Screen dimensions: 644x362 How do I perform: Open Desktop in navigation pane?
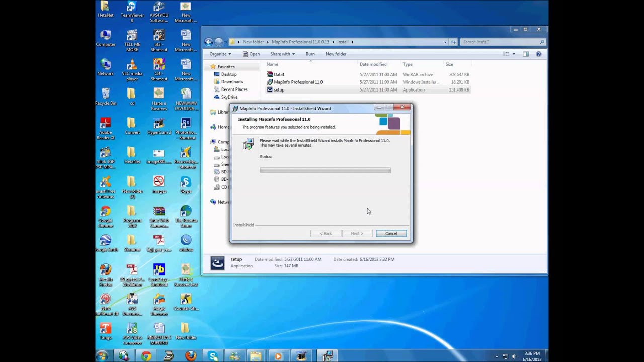229,74
